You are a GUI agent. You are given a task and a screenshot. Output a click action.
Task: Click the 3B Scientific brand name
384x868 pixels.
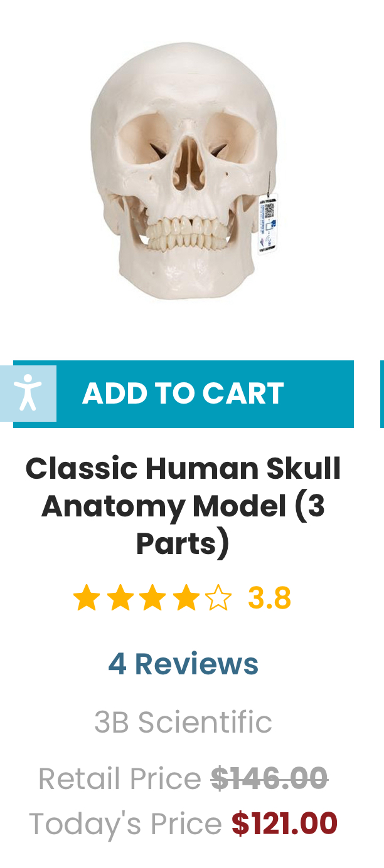click(x=183, y=722)
